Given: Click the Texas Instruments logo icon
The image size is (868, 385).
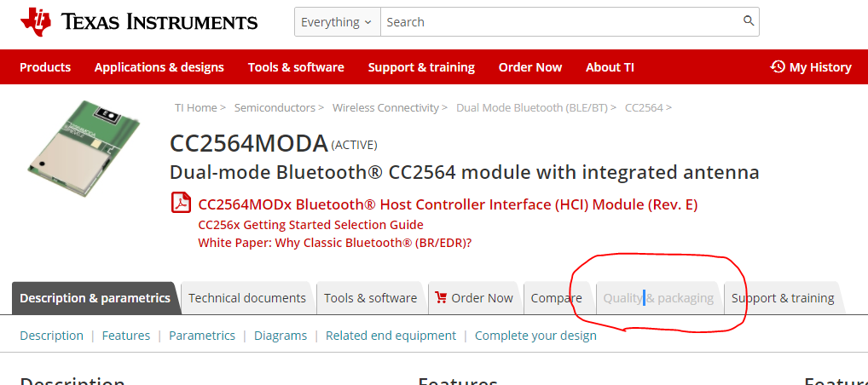Looking at the screenshot, I should [34, 22].
